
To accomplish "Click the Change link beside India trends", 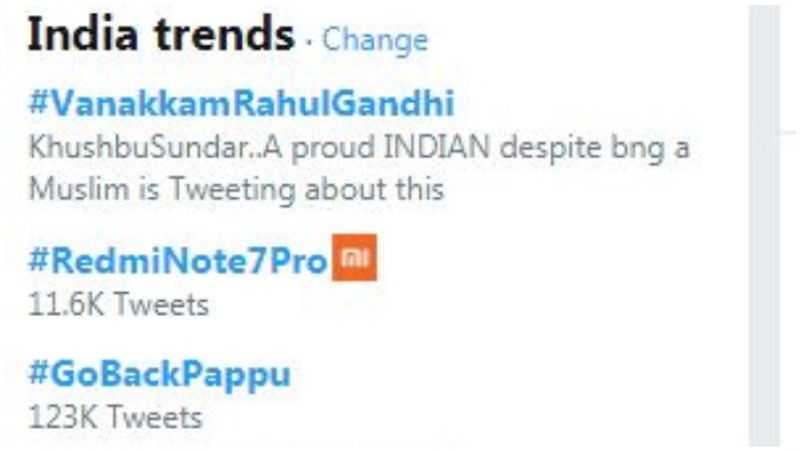I will tap(375, 40).
